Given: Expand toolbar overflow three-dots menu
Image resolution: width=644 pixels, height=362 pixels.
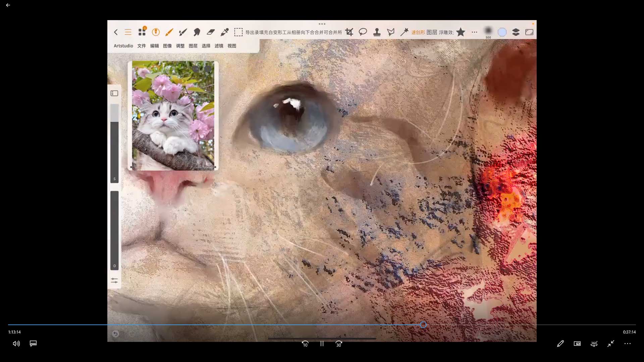Looking at the screenshot, I should click(x=474, y=32).
